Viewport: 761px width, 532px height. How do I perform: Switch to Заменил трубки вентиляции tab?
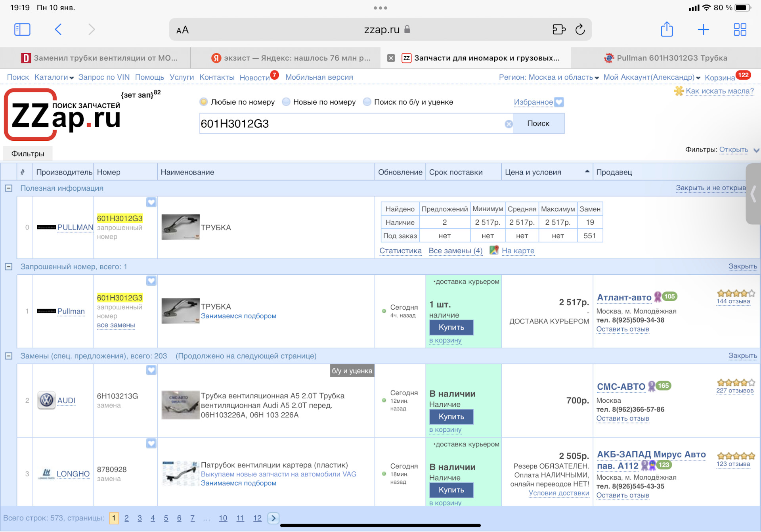(95, 58)
